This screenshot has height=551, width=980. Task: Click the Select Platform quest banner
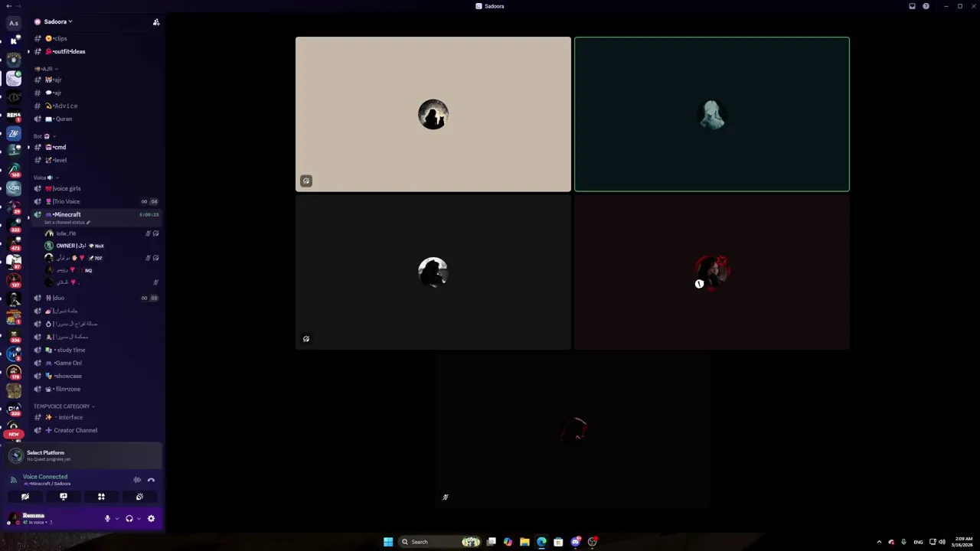point(83,455)
